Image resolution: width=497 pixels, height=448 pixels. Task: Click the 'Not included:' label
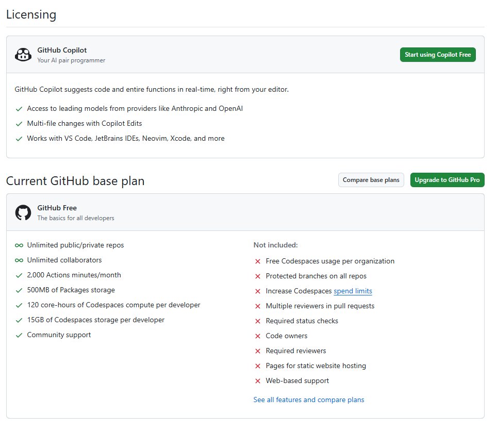coord(275,245)
